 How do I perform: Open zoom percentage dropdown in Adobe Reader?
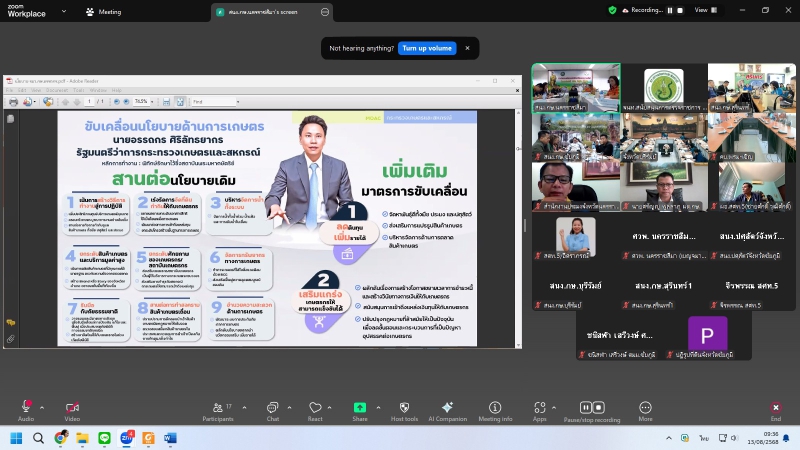152,102
